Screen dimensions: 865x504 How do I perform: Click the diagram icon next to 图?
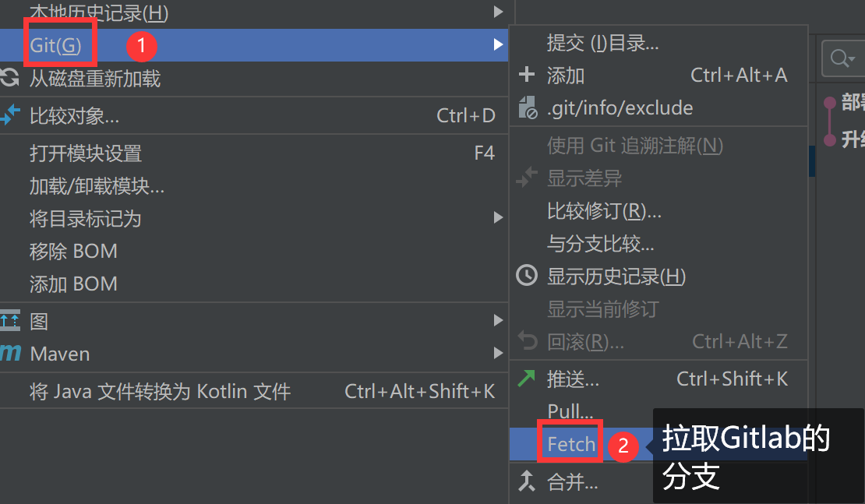point(9,320)
